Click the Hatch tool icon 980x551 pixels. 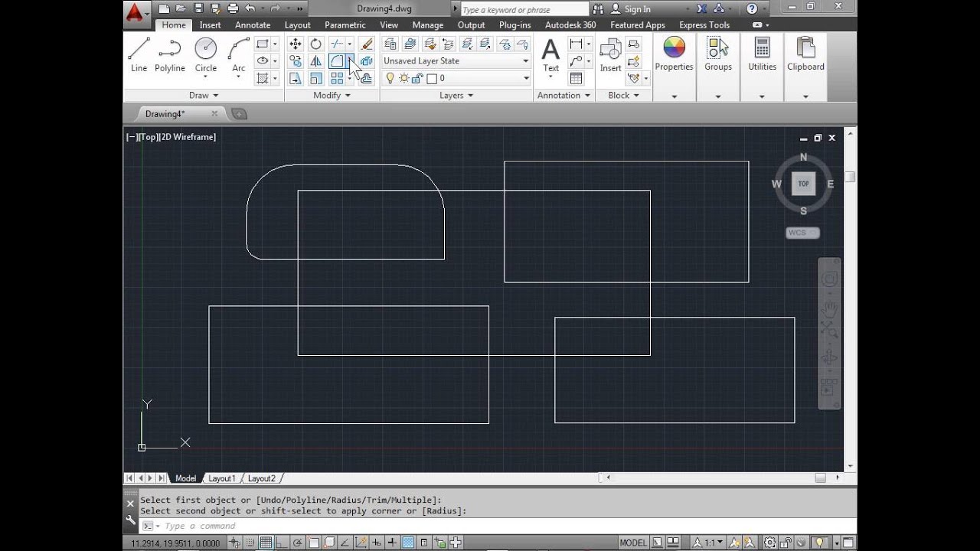coord(263,78)
